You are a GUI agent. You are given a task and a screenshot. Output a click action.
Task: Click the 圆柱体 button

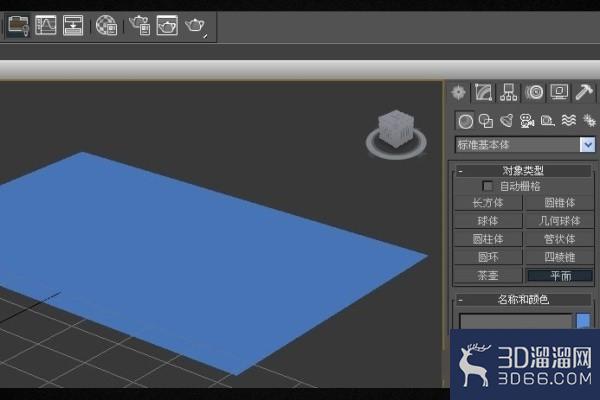(488, 239)
